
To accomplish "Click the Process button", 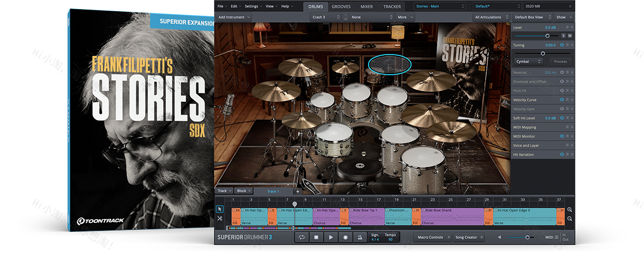I will pos(560,61).
